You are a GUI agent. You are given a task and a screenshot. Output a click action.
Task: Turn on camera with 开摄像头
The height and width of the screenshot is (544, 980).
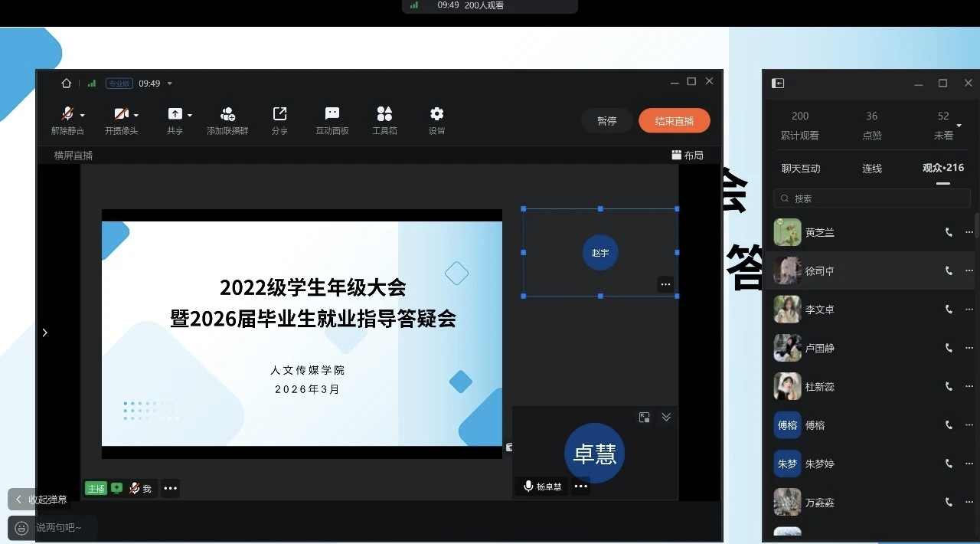[x=121, y=115]
